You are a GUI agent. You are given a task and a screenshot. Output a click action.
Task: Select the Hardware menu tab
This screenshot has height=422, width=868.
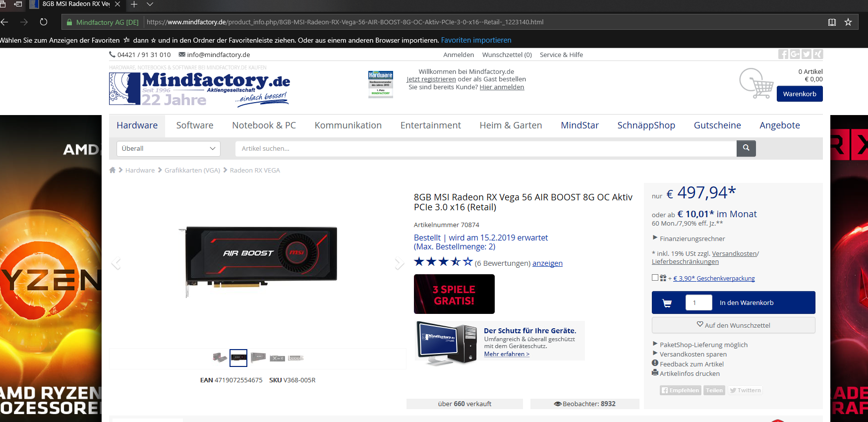[x=137, y=125]
